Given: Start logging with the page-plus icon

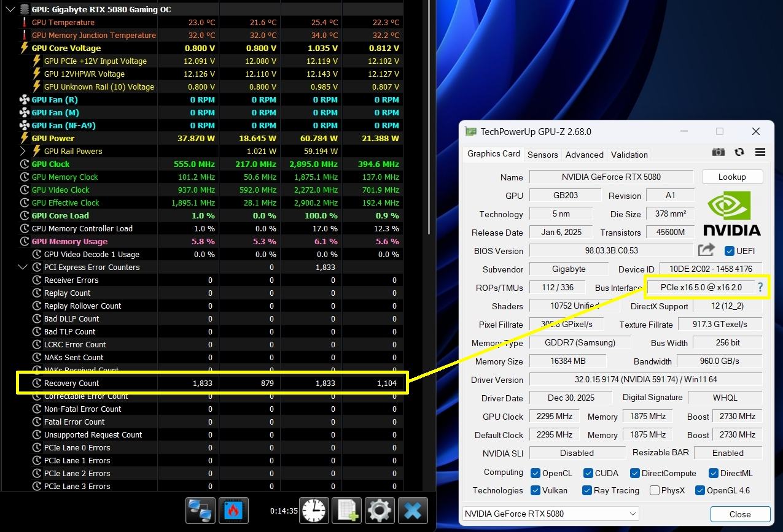Looking at the screenshot, I should pyautogui.click(x=347, y=510).
